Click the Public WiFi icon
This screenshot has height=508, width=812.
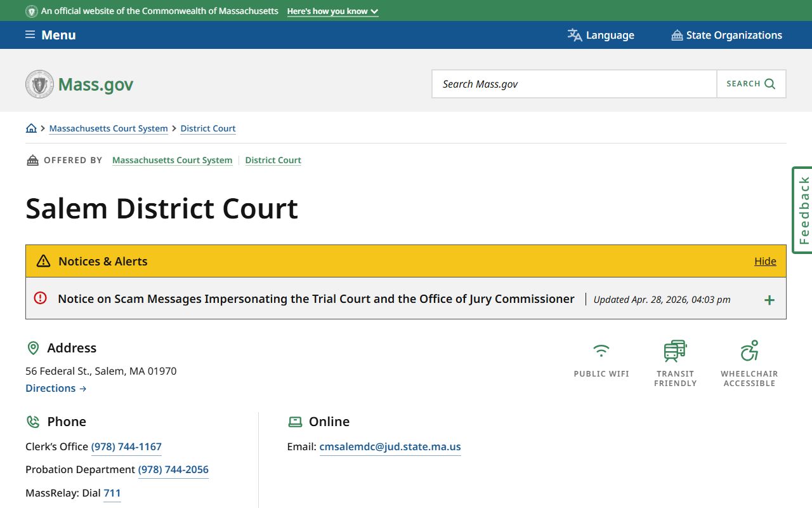(601, 351)
